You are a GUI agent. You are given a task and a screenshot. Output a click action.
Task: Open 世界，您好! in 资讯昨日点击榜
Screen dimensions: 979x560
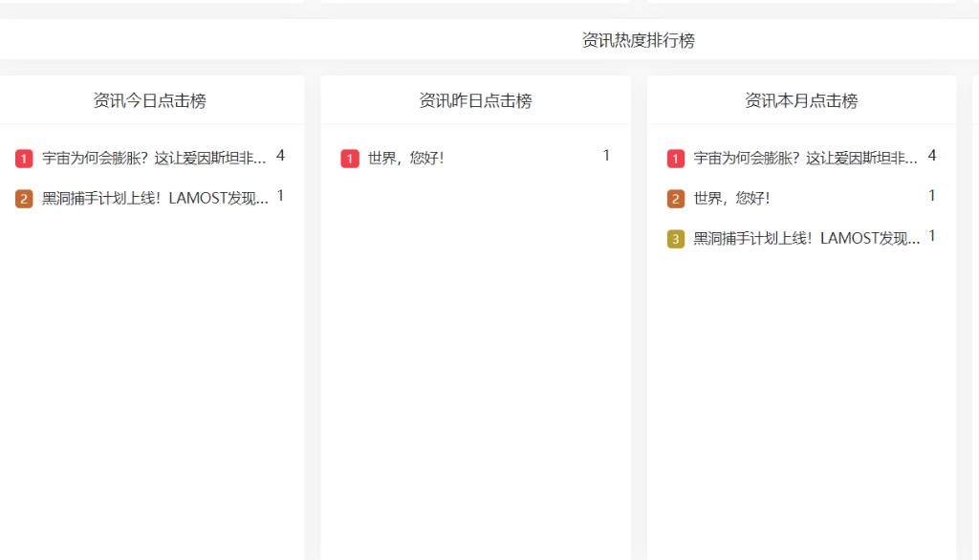(405, 158)
